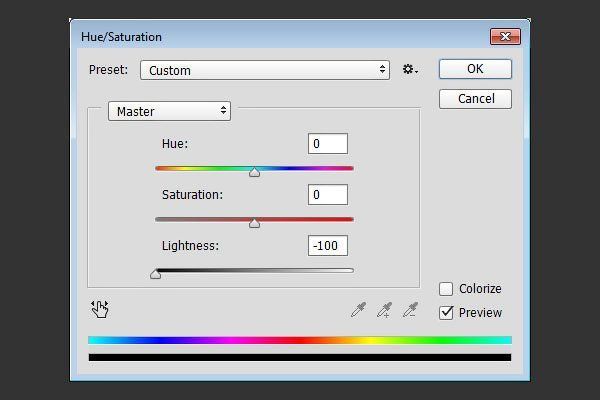Open the preset options gear menu
Viewport: 600px width, 400px height.
pyautogui.click(x=410, y=70)
